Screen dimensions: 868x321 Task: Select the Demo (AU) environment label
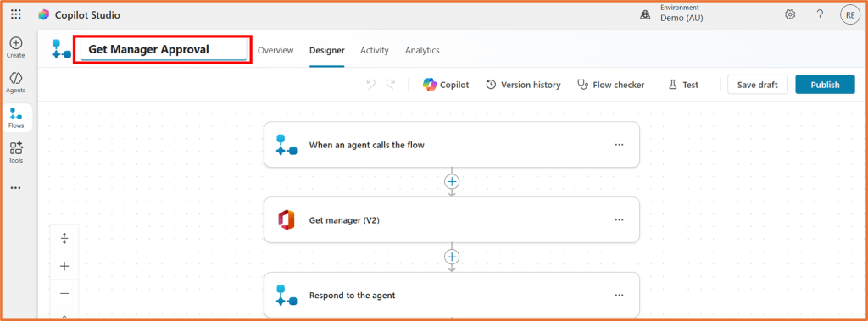tap(682, 19)
